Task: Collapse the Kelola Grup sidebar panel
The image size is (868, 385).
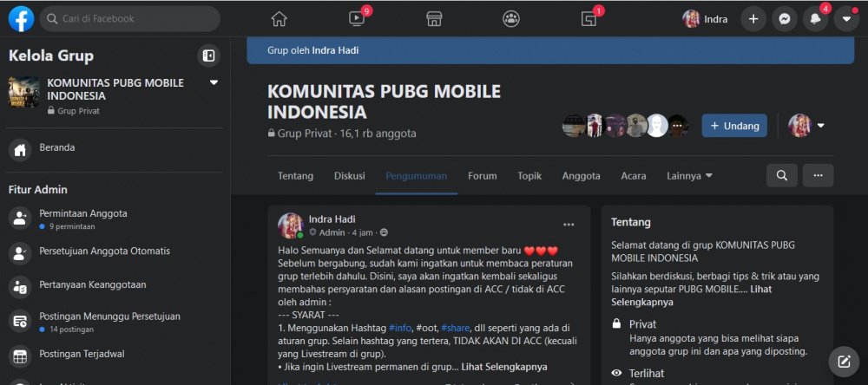Action: (208, 55)
